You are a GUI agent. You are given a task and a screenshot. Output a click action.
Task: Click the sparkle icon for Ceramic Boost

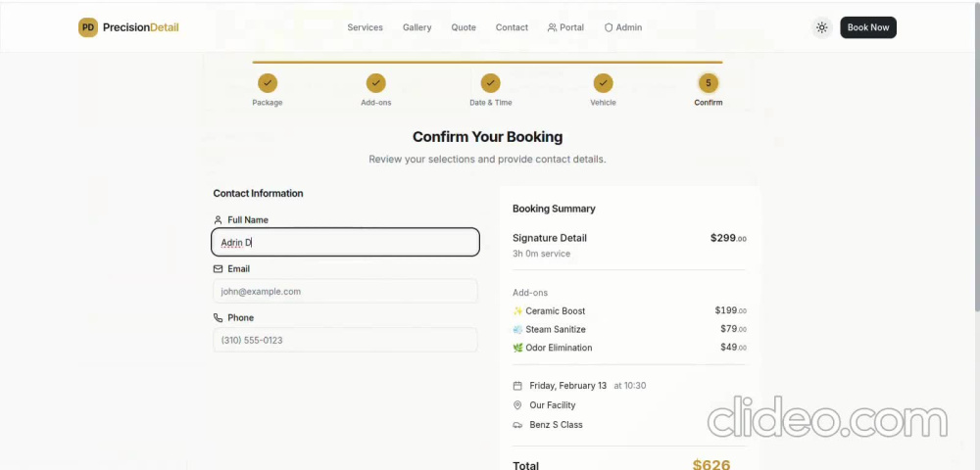[517, 310]
